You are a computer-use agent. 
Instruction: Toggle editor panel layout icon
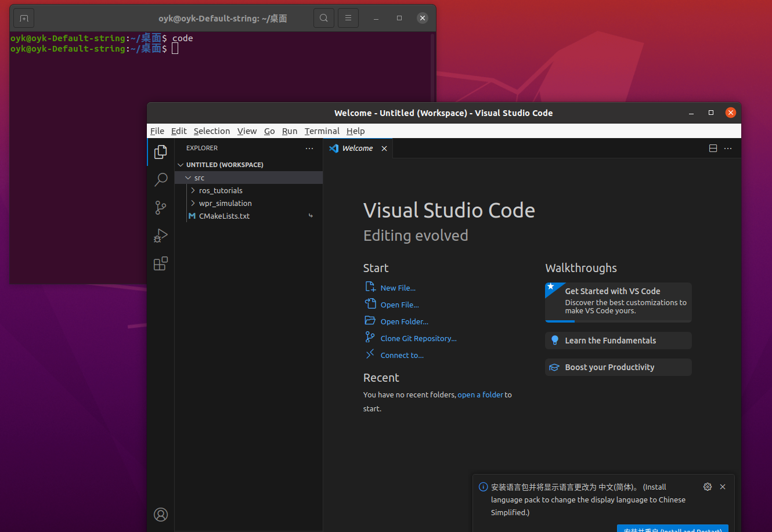pos(713,149)
